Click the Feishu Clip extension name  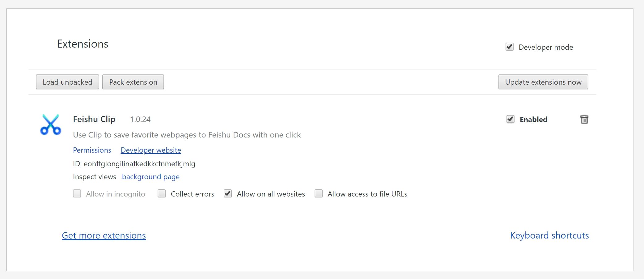94,119
